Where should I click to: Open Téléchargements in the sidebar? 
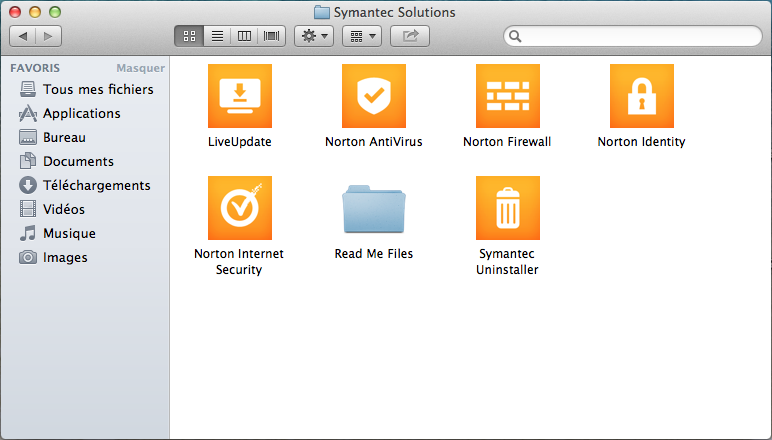point(85,186)
